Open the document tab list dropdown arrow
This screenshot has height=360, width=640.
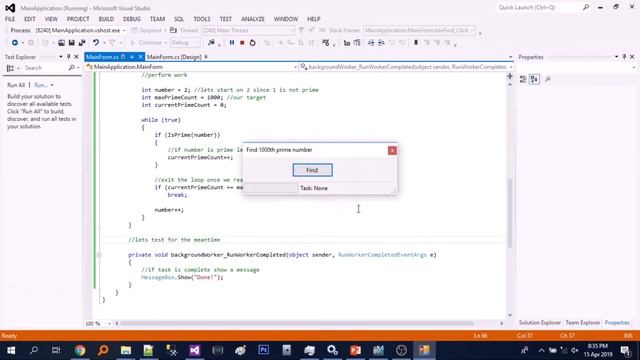click(x=510, y=57)
